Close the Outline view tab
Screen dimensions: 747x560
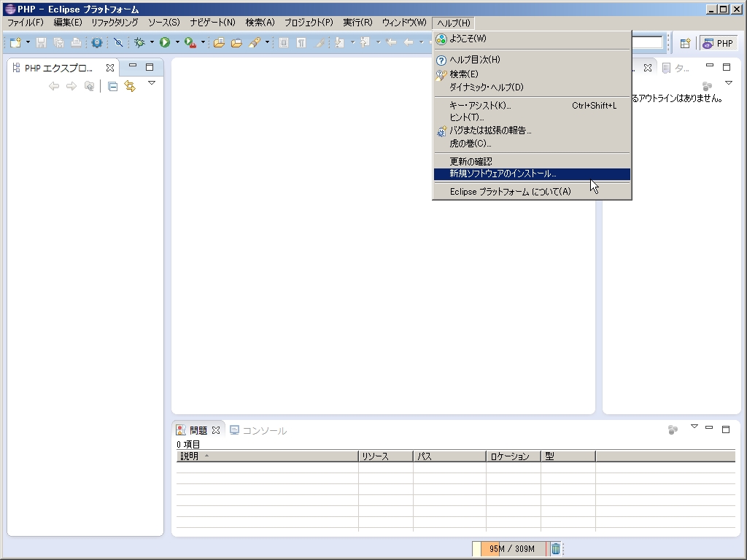tap(648, 68)
